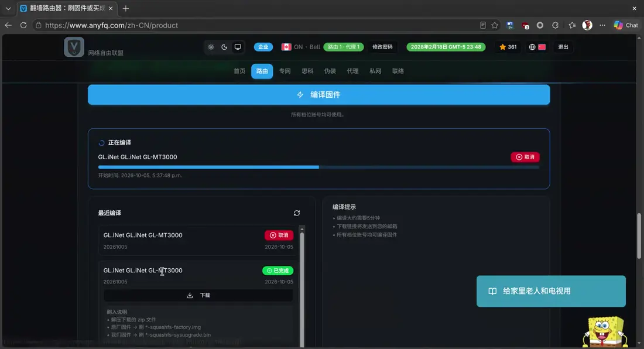
Task: Click the 退出 logout button
Action: click(563, 47)
